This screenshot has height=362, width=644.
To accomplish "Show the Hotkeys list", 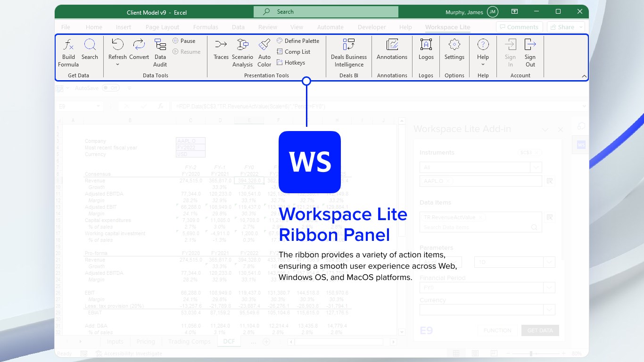I will coord(290,63).
